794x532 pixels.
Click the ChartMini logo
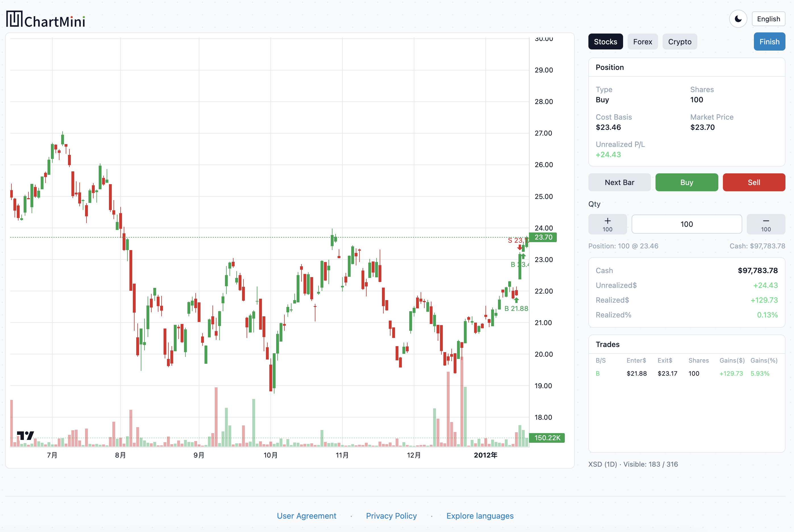click(46, 19)
